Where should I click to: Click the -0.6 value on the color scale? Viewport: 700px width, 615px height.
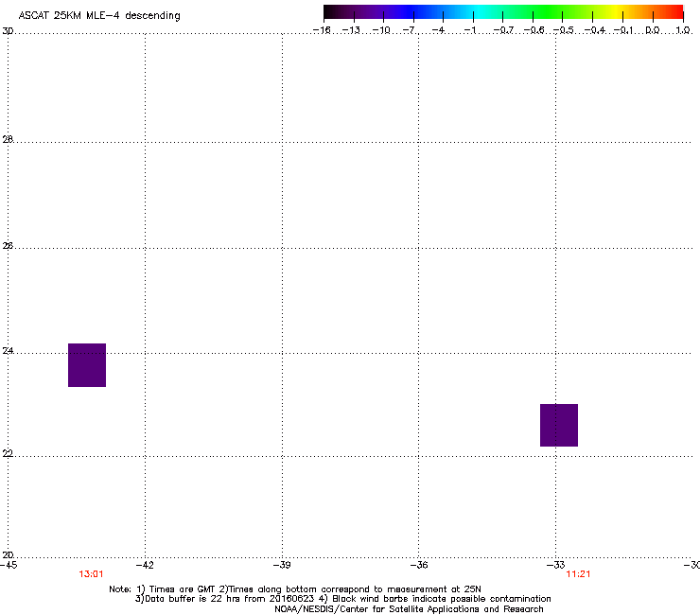pyautogui.click(x=534, y=30)
